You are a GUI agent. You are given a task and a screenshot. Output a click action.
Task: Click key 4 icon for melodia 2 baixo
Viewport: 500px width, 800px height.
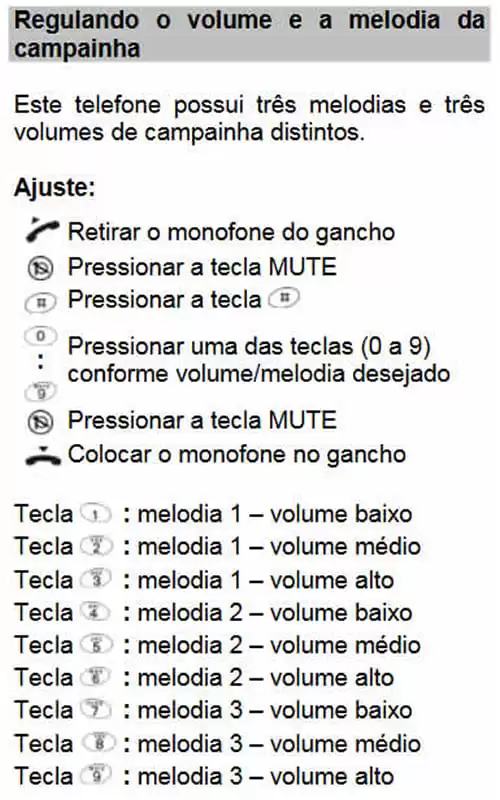[x=95, y=612]
